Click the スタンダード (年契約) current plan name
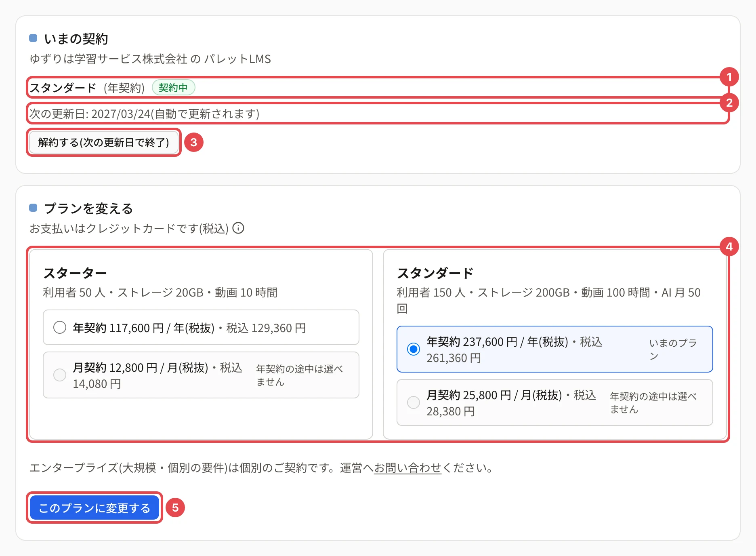 [x=87, y=88]
